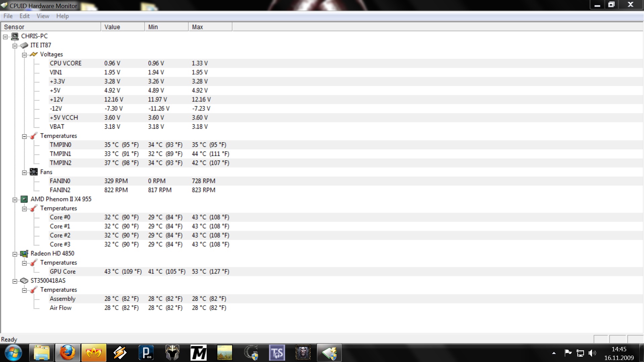Open Winamp lightning-bolt taskbar icon

pos(120,353)
